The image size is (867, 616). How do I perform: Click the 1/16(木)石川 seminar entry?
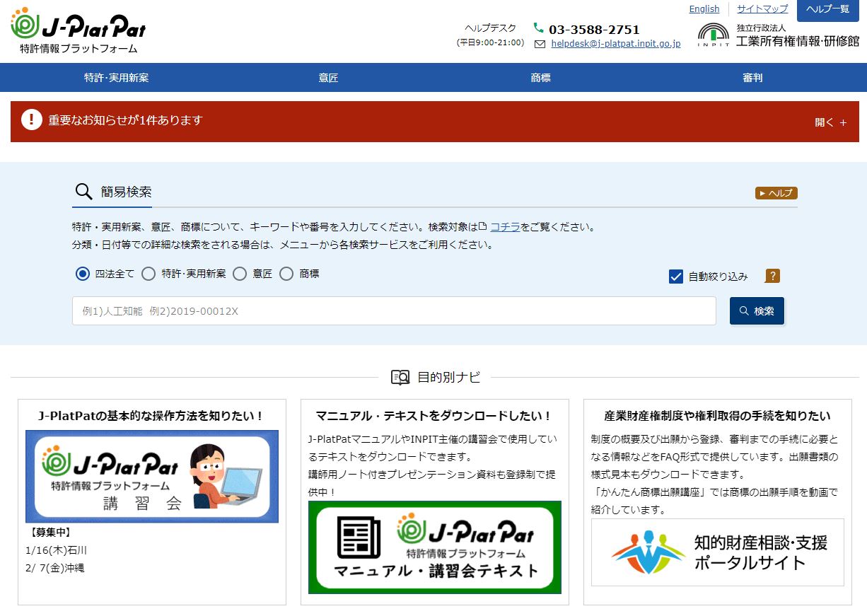coord(56,550)
